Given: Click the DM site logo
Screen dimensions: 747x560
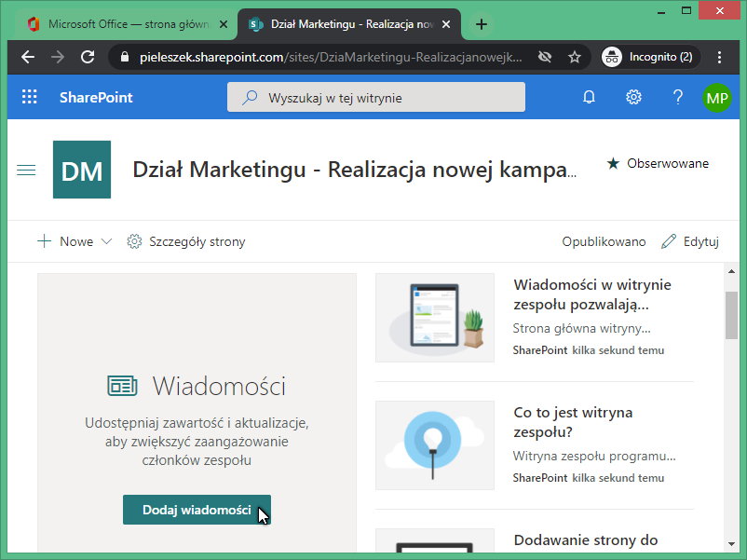Looking at the screenshot, I should pyautogui.click(x=82, y=169).
